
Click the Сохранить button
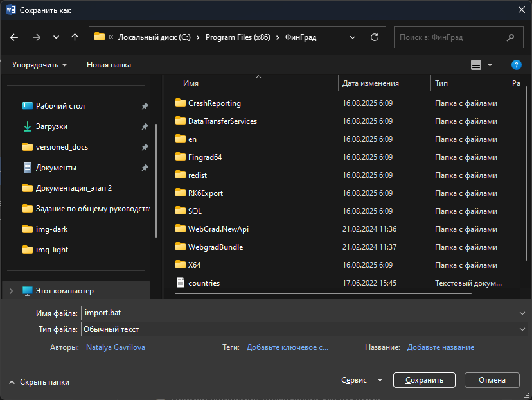click(x=424, y=380)
